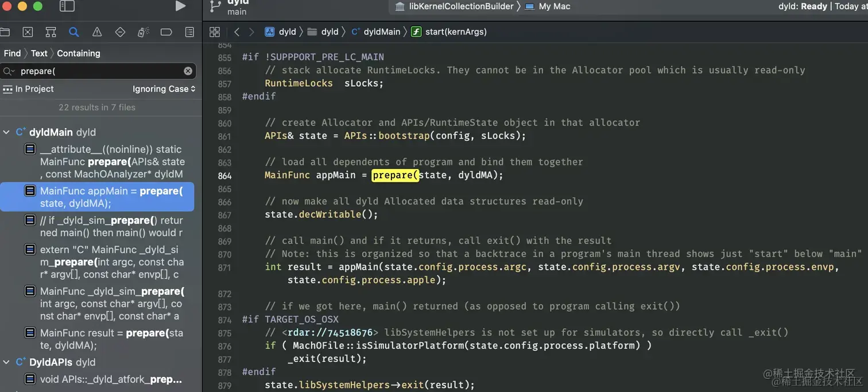Viewport: 868px width, 392px height.
Task: Open the Issue navigator warning icon
Action: (97, 32)
